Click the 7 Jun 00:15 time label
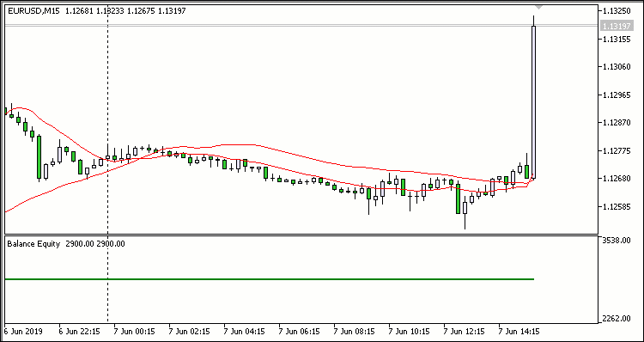 [134, 331]
